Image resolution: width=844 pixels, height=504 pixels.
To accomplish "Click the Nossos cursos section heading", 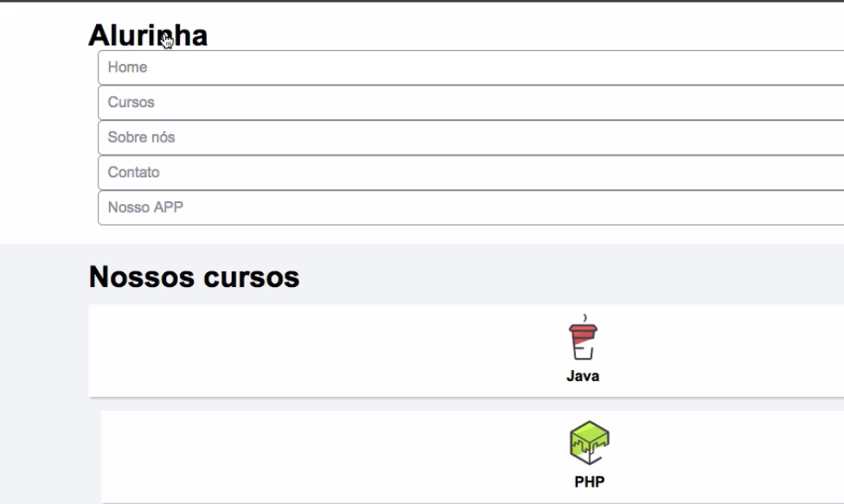I will point(194,278).
